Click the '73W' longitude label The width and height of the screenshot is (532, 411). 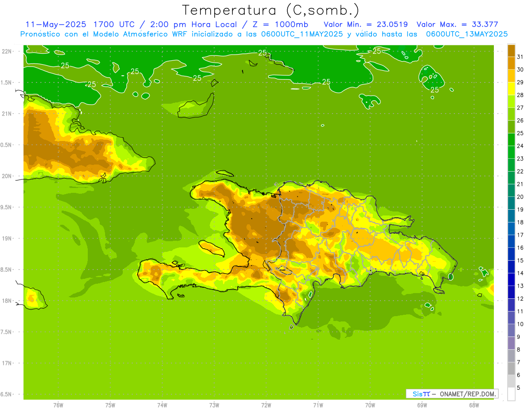[214, 405]
